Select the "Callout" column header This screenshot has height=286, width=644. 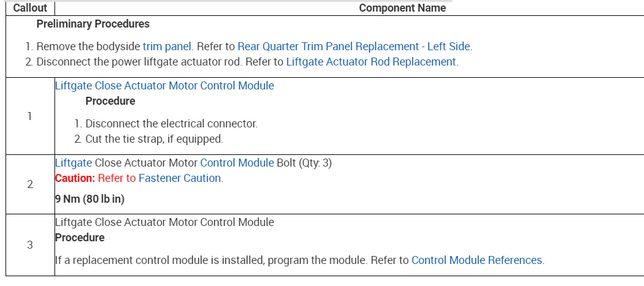[x=29, y=8]
